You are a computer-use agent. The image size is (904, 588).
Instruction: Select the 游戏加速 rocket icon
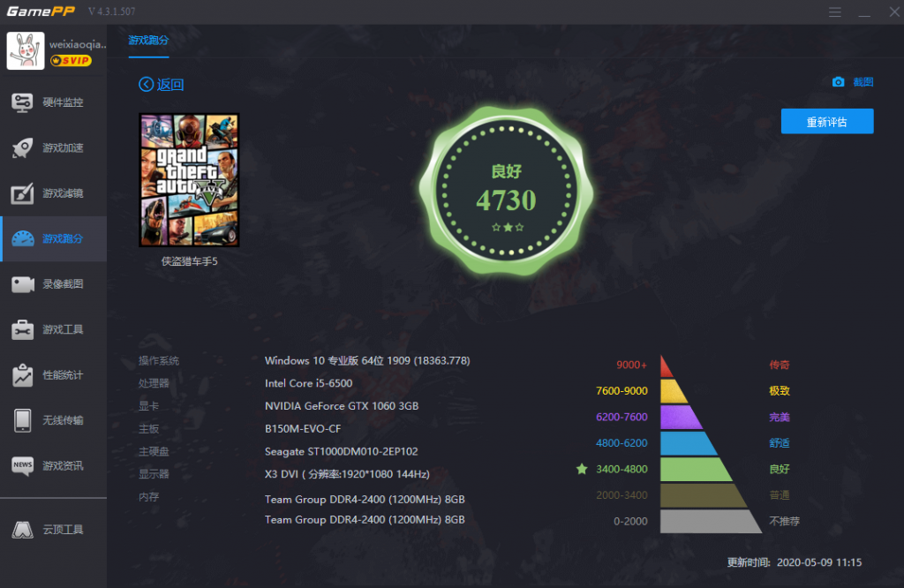click(22, 148)
